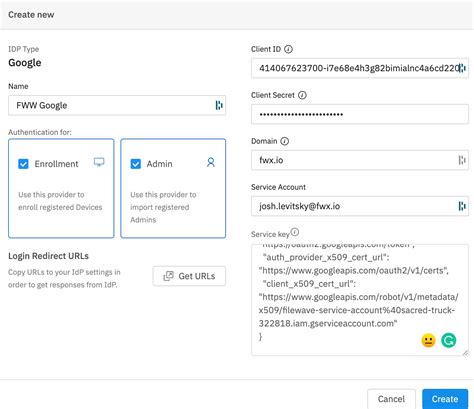Click the yellow emoji face icon
474x409 pixels.
(x=428, y=340)
